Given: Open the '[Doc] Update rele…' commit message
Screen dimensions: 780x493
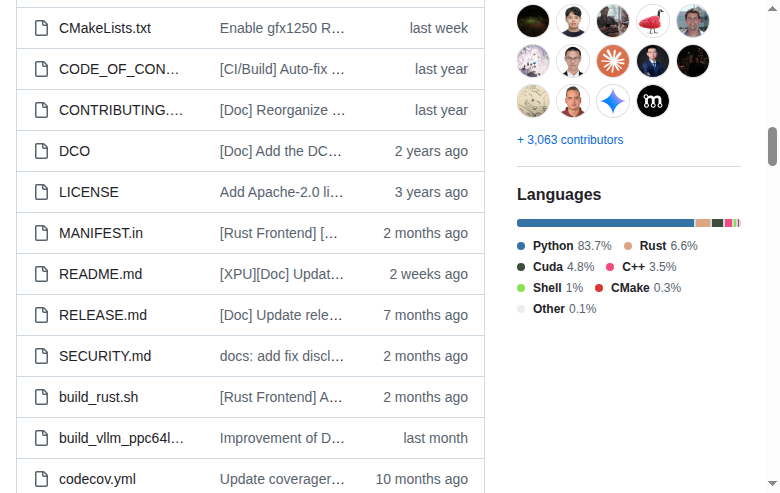Looking at the screenshot, I should click(x=281, y=315).
